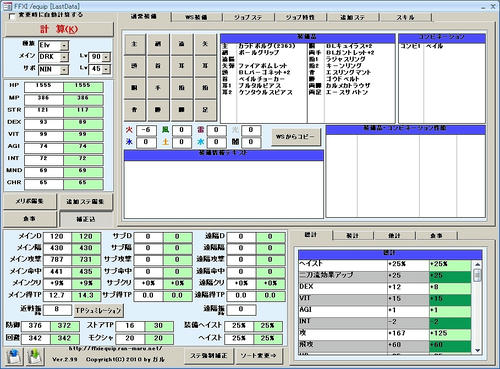
Task: Select the 首 neck slot button
Action: tap(158, 66)
